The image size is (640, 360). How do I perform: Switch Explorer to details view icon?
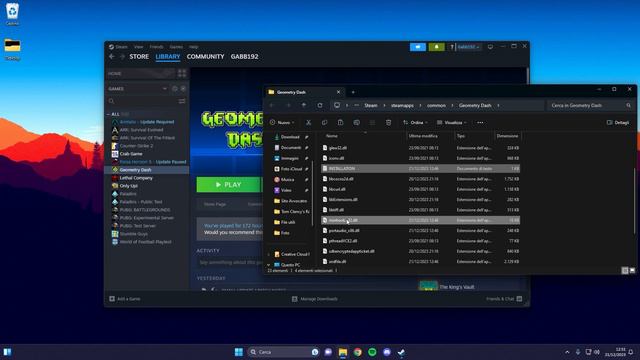(x=624, y=271)
